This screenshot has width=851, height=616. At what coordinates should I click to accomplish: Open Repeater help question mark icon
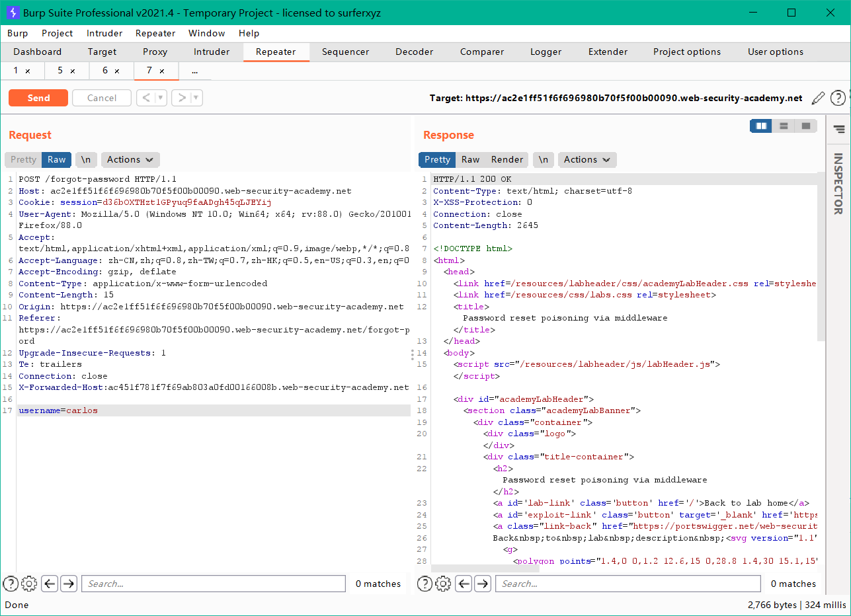click(x=838, y=98)
